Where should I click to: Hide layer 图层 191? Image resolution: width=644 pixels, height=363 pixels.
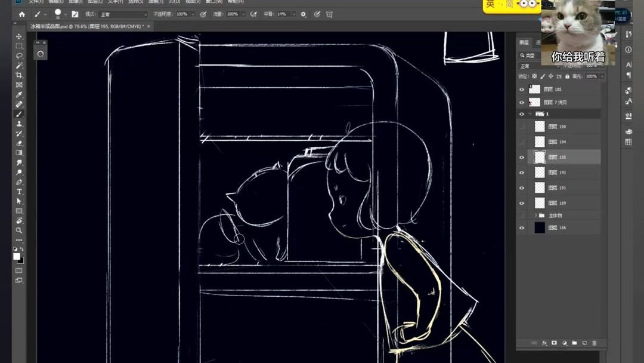[x=522, y=188]
